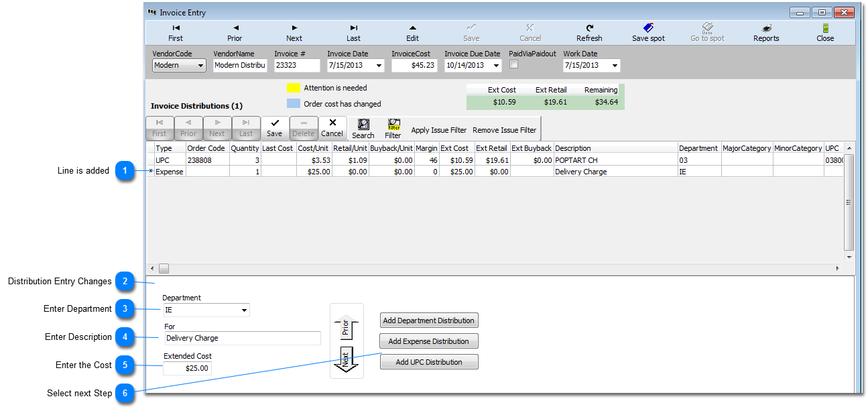Click Apply Issue Filter
Image resolution: width=868 pixels, height=411 pixels.
tap(438, 130)
